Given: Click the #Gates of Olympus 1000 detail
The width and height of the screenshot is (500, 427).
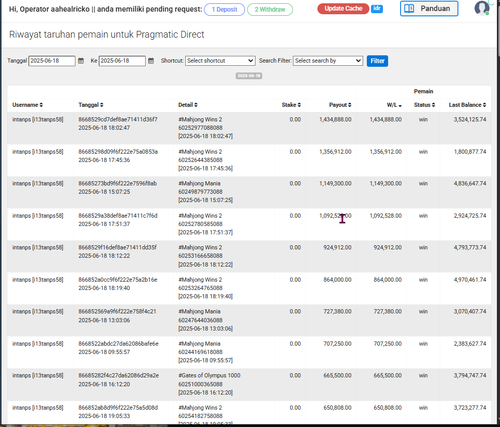Looking at the screenshot, I should pyautogui.click(x=209, y=375).
